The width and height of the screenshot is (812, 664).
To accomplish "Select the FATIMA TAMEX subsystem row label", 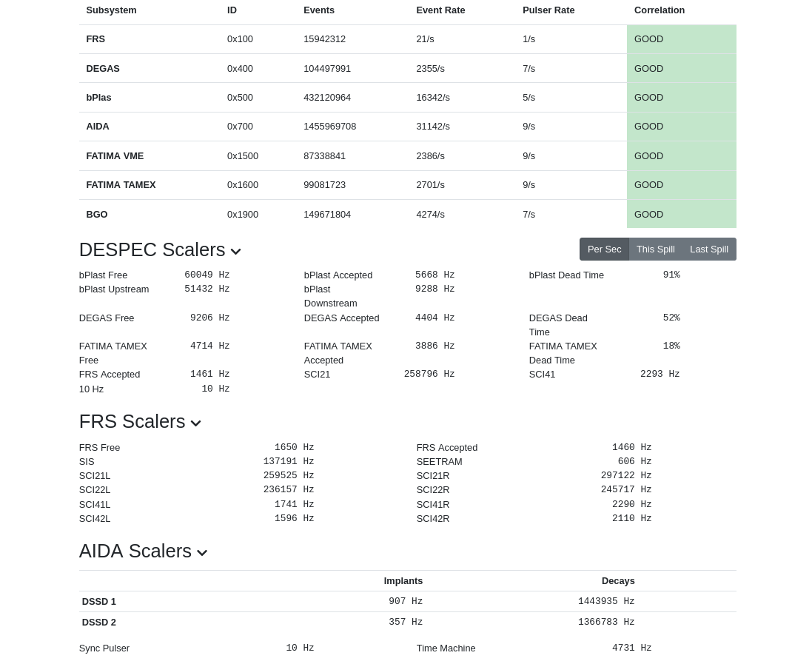I will coord(121,185).
